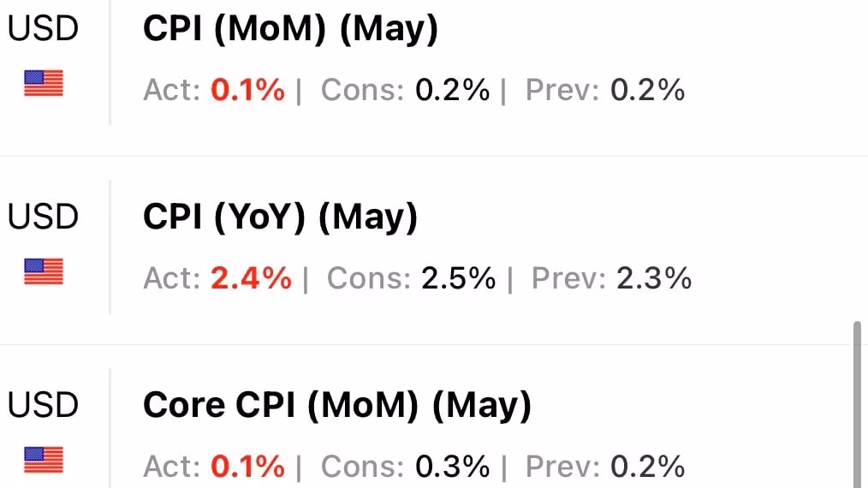Image resolution: width=868 pixels, height=488 pixels.
Task: Click the 2.3% previous value
Action: (x=654, y=278)
